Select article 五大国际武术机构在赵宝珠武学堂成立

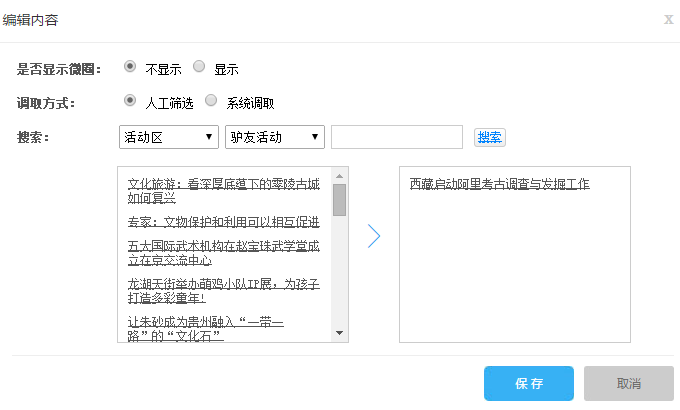pos(223,253)
